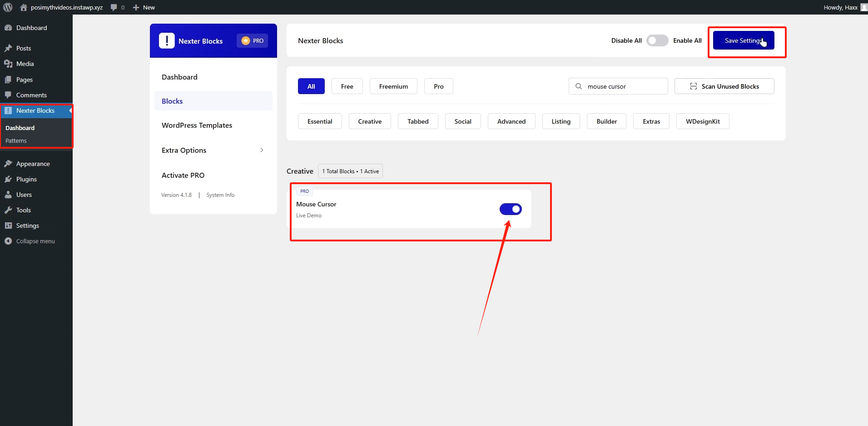868x426 pixels.
Task: Open Pages using the sidebar icon
Action: pos(9,79)
